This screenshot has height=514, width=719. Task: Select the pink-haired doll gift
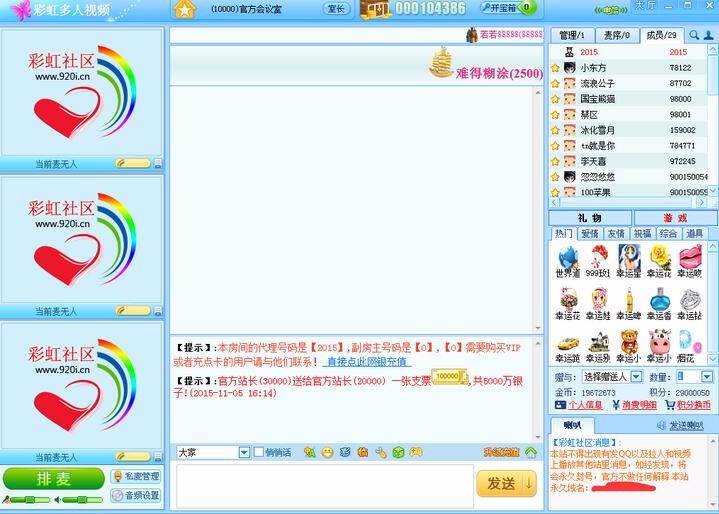pos(598,304)
